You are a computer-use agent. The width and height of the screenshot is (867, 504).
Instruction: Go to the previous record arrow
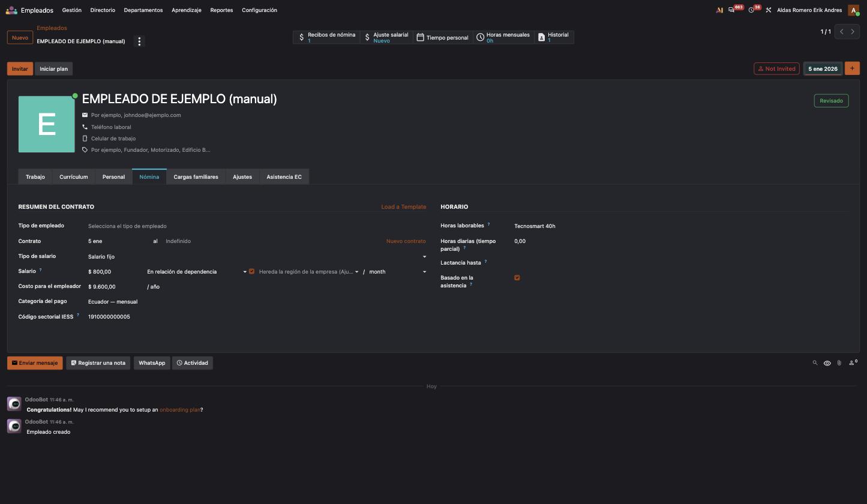tap(842, 32)
